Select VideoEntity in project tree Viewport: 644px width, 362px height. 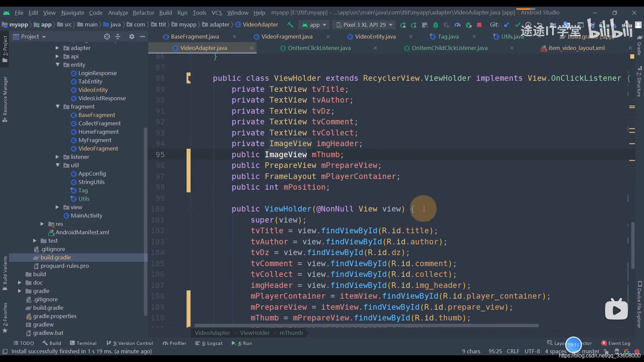(x=93, y=90)
